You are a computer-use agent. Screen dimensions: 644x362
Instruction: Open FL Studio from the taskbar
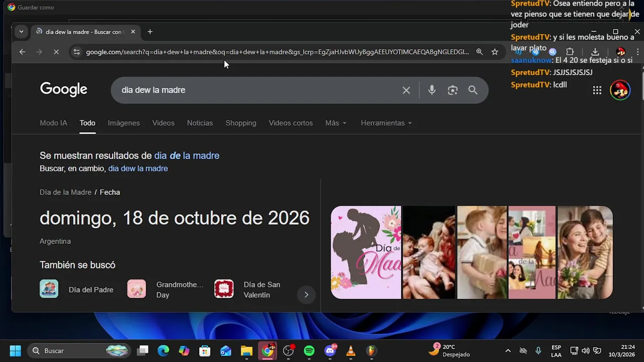371,350
